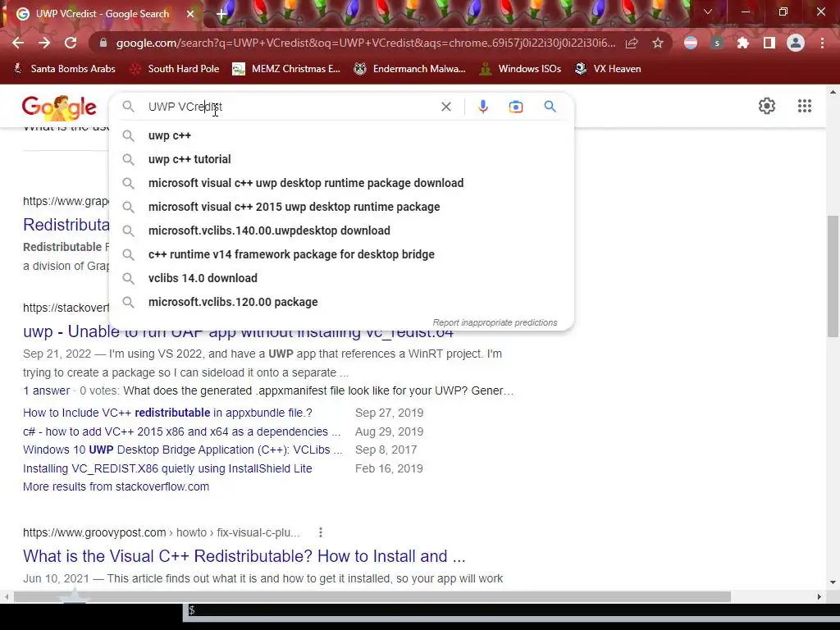Open 'Installing VC_REDIST.X86 quietly' link
This screenshot has width=840, height=630.
coord(167,468)
